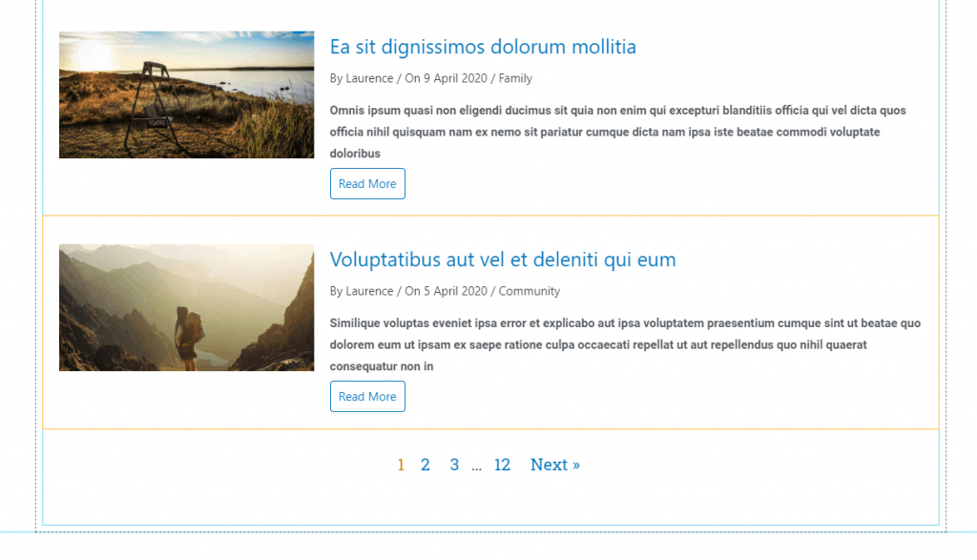Go to page 2 of posts

[x=426, y=466]
